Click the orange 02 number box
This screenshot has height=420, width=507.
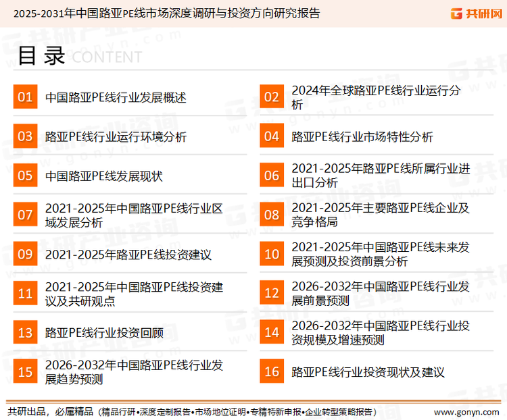[x=272, y=97]
